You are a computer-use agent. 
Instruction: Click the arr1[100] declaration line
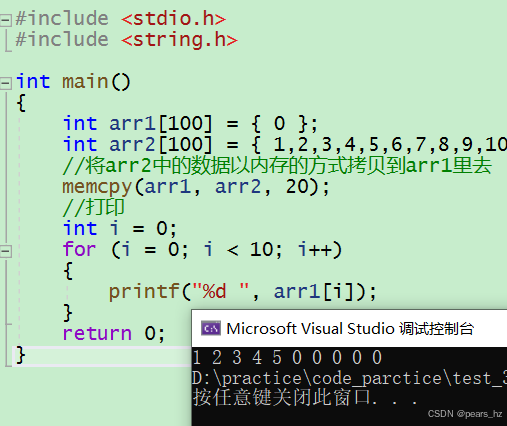click(190, 124)
